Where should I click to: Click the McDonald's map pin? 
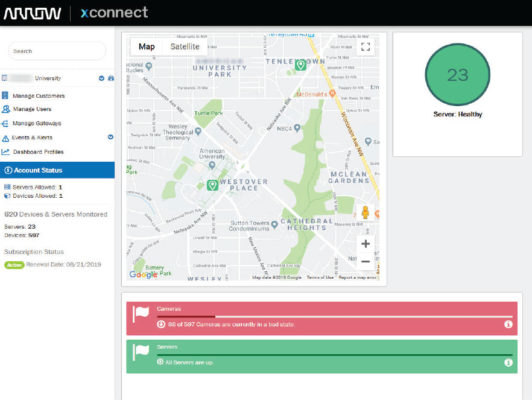point(332,93)
